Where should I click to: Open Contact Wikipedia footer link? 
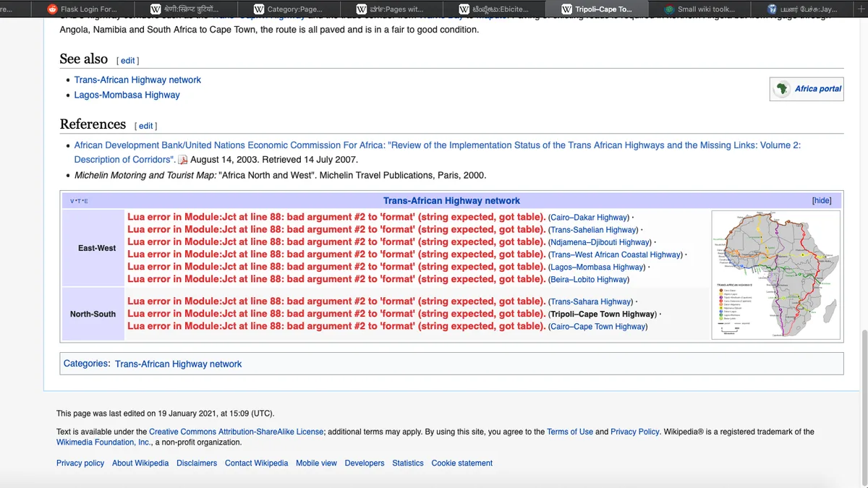click(x=256, y=463)
